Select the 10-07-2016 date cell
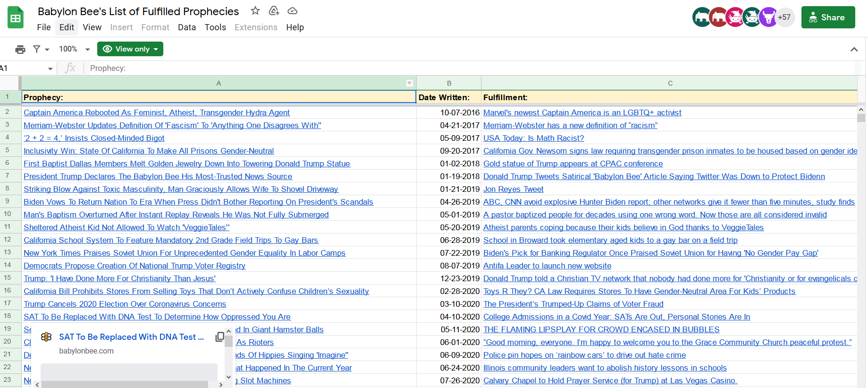Image resolution: width=868 pixels, height=388 pixels. (x=449, y=112)
